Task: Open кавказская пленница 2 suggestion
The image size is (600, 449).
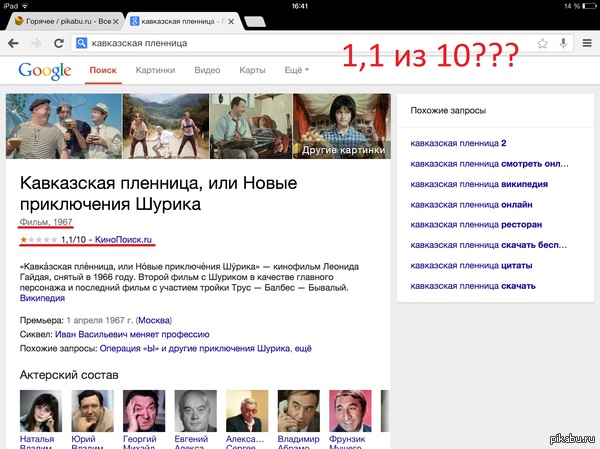Action: (458, 143)
